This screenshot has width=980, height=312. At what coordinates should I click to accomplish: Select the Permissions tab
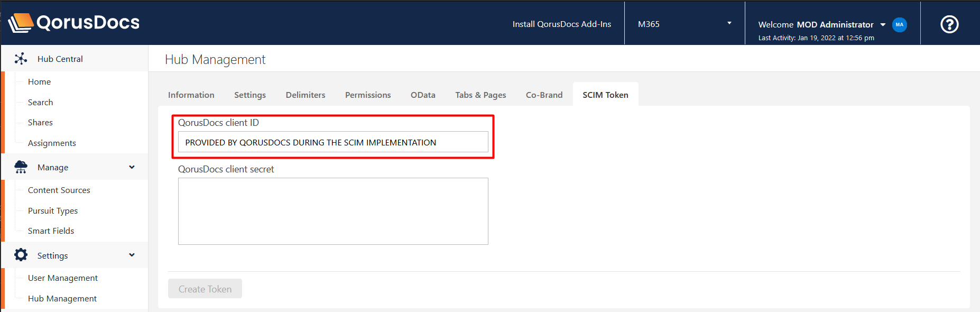pos(368,95)
